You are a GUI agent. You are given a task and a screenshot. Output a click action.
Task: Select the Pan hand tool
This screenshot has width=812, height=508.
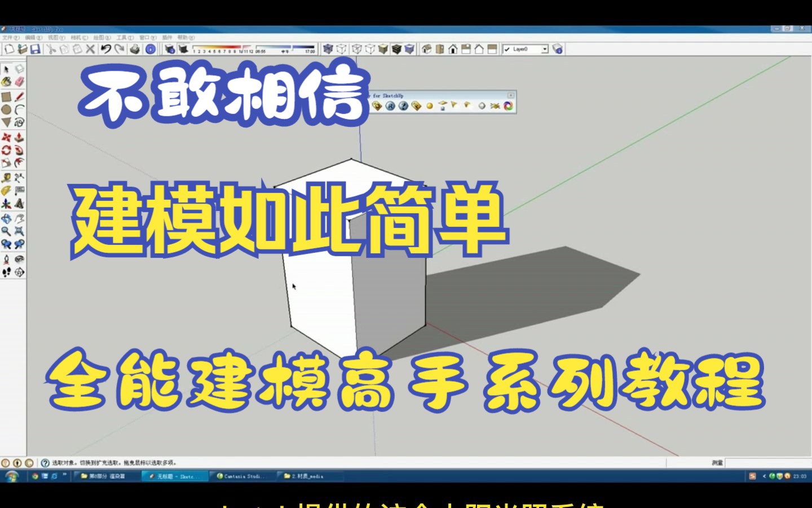click(19, 218)
